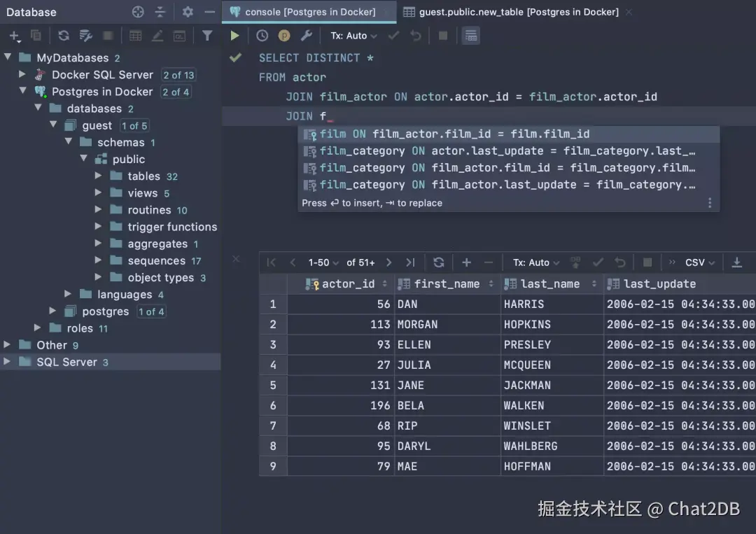Rollback transaction icon in console toolbar

pyautogui.click(x=416, y=35)
